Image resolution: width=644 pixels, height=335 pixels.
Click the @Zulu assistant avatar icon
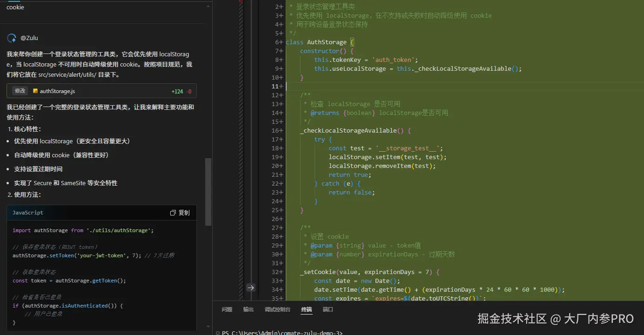(11, 38)
